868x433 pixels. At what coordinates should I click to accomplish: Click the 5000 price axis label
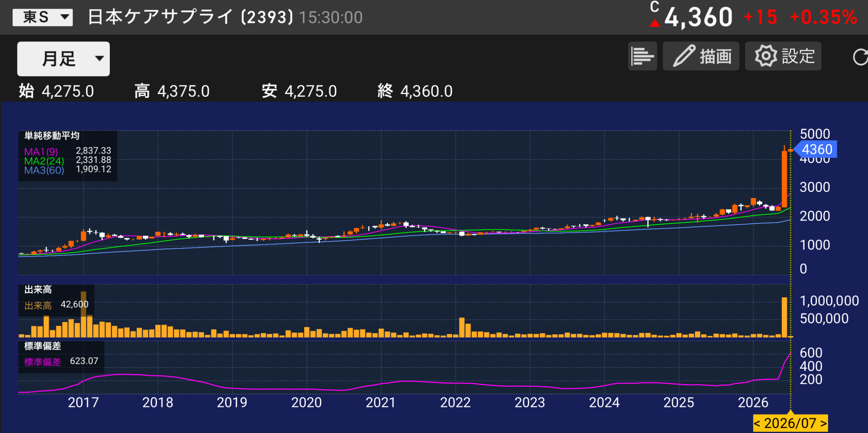815,134
